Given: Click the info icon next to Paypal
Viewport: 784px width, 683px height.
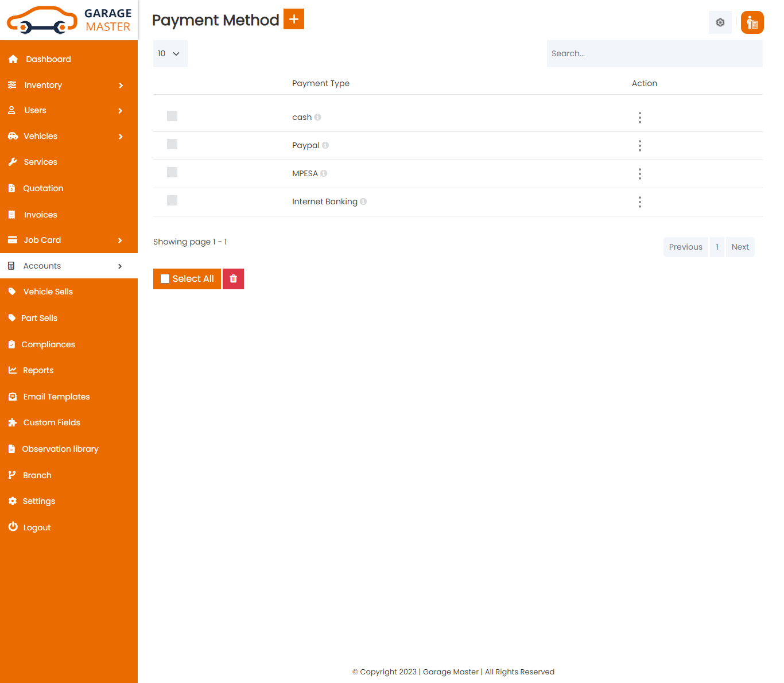Looking at the screenshot, I should 326,145.
